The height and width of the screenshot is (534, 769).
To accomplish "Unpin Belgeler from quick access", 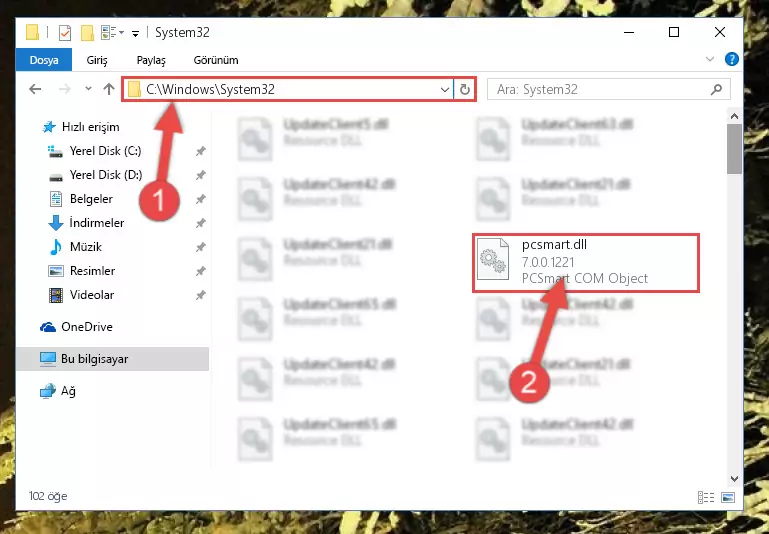I will coord(200,199).
